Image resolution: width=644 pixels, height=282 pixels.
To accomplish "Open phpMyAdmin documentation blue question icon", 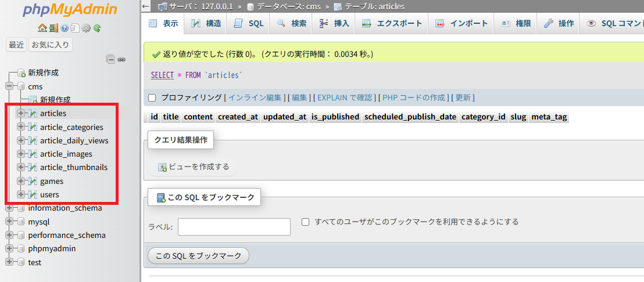I will (64, 28).
